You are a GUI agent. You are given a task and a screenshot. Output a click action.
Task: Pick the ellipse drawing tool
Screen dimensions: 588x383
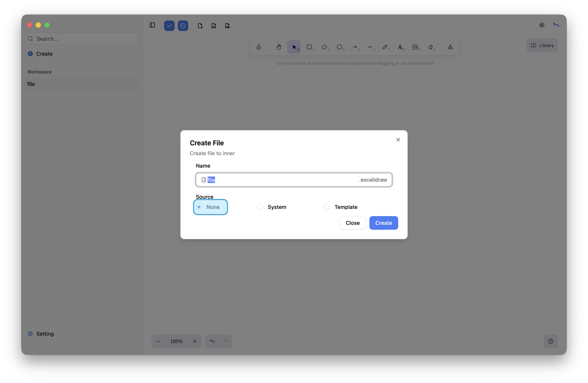(339, 47)
